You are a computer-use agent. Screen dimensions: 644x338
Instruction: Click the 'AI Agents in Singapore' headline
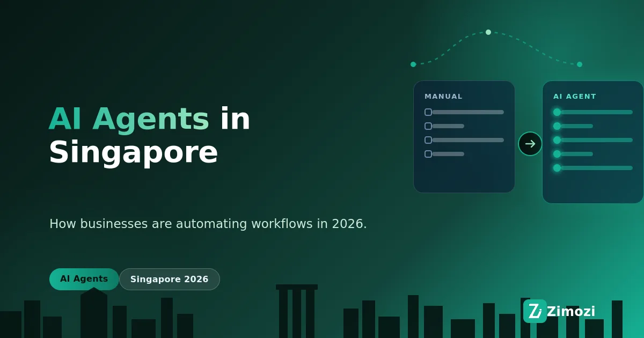150,136
